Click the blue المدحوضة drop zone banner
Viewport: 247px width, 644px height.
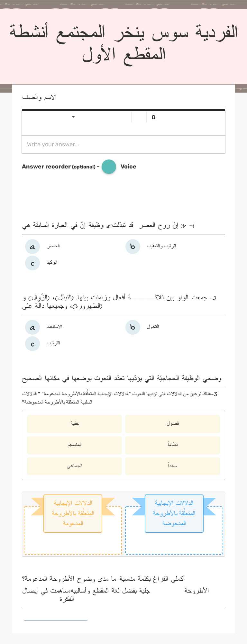pos(174,513)
